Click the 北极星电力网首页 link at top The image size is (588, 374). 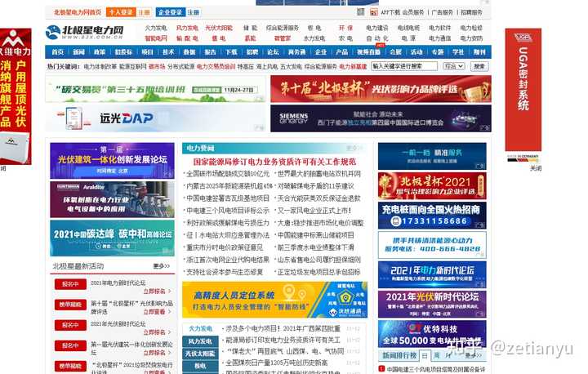(x=78, y=12)
